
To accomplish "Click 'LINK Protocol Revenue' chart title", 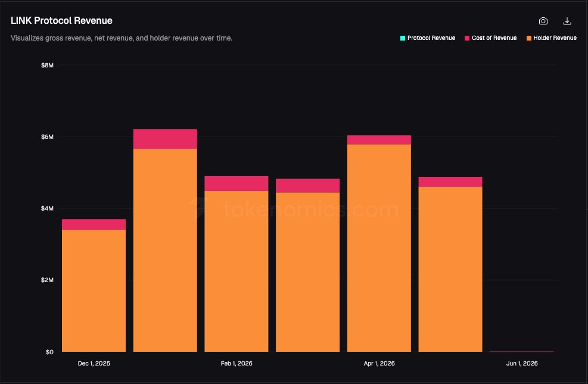I will (61, 21).
